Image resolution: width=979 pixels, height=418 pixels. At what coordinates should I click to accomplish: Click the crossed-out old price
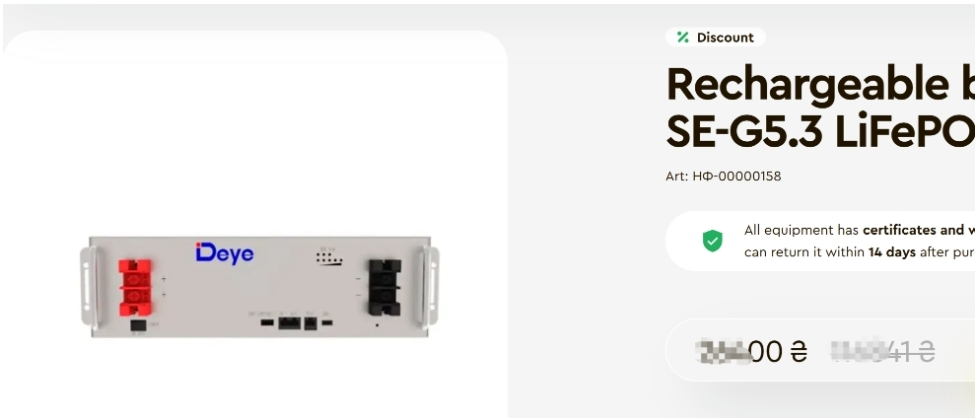pos(882,352)
